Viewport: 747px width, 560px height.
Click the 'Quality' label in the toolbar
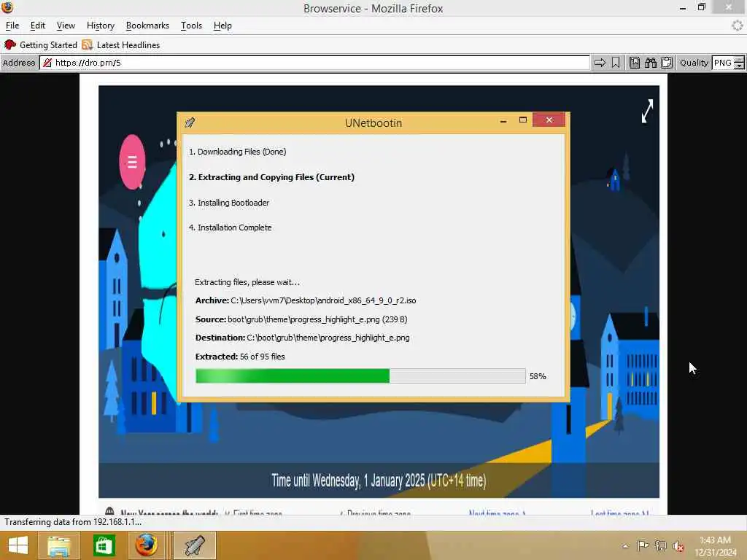click(694, 63)
